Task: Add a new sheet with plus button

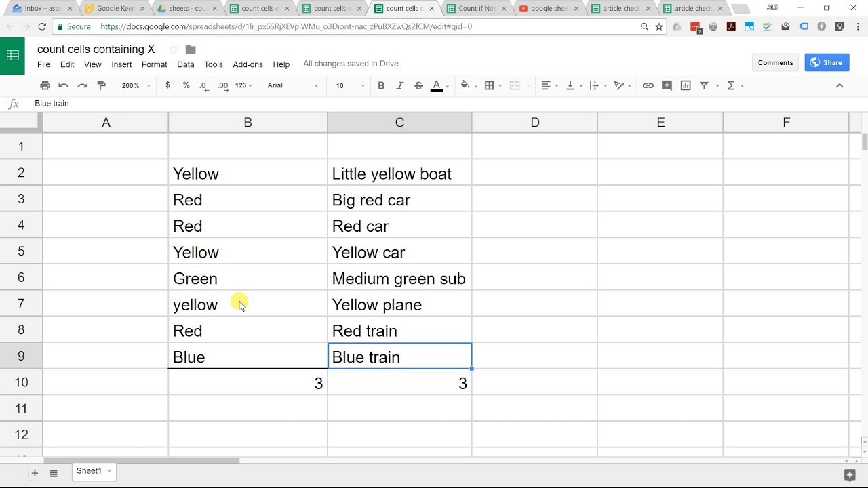Action: click(35, 473)
